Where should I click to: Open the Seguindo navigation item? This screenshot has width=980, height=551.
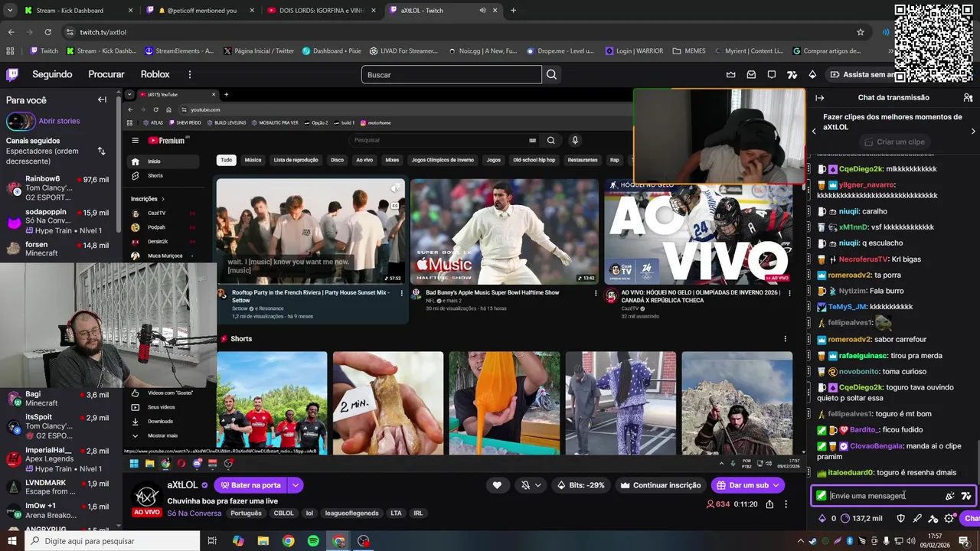pyautogui.click(x=52, y=74)
